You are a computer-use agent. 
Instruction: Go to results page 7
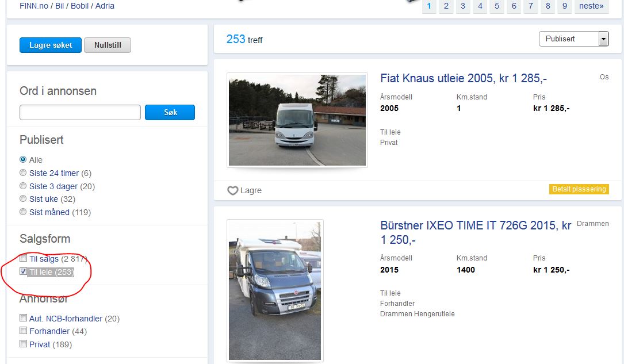(x=530, y=6)
